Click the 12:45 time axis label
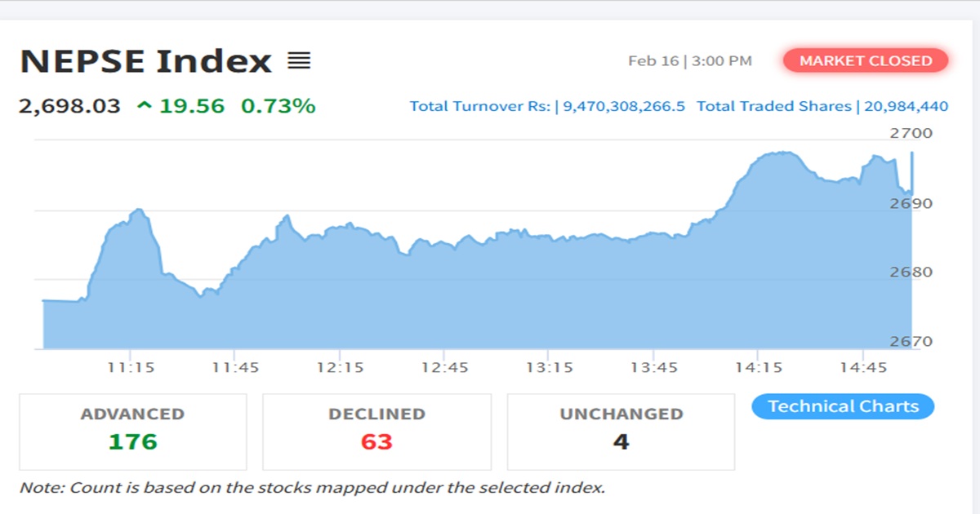 coord(445,368)
